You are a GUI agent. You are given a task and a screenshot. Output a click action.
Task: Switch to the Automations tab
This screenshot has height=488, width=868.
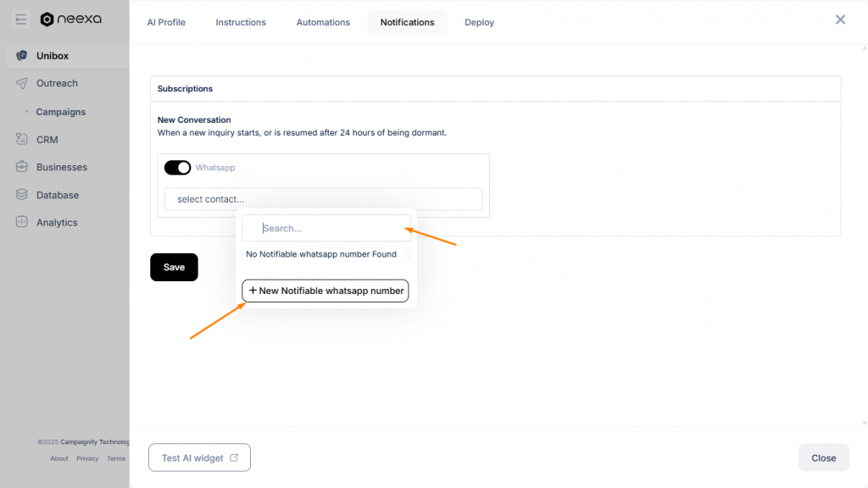[x=323, y=22]
